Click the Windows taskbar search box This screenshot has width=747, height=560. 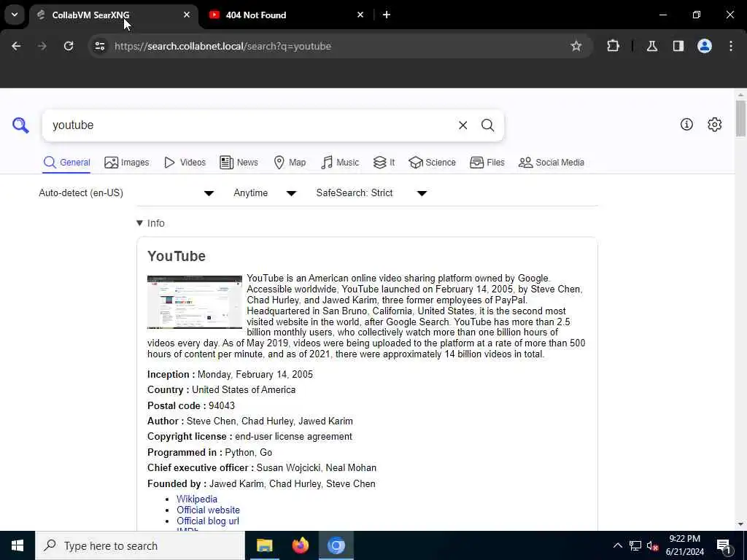[x=140, y=545]
